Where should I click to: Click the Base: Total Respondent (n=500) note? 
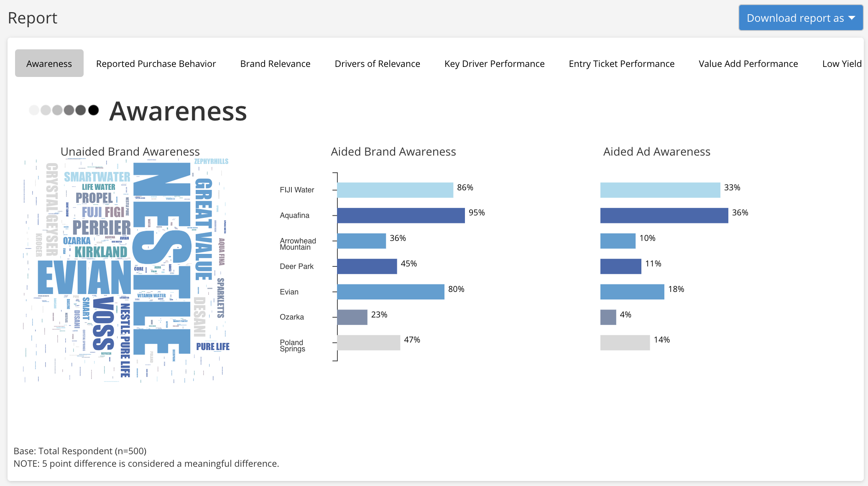(x=80, y=451)
